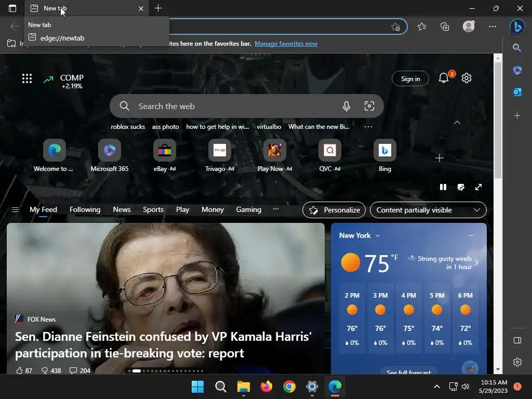
Task: Open the Bing quick link tile
Action: click(x=385, y=156)
